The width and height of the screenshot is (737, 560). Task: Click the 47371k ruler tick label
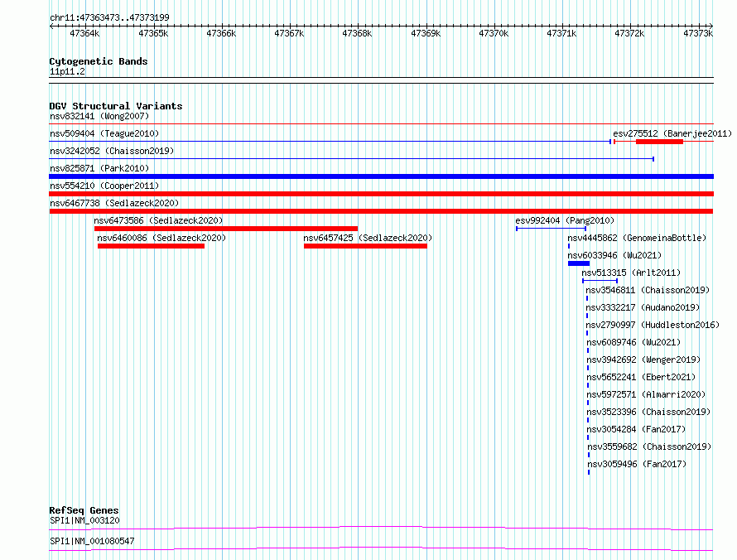click(x=561, y=33)
